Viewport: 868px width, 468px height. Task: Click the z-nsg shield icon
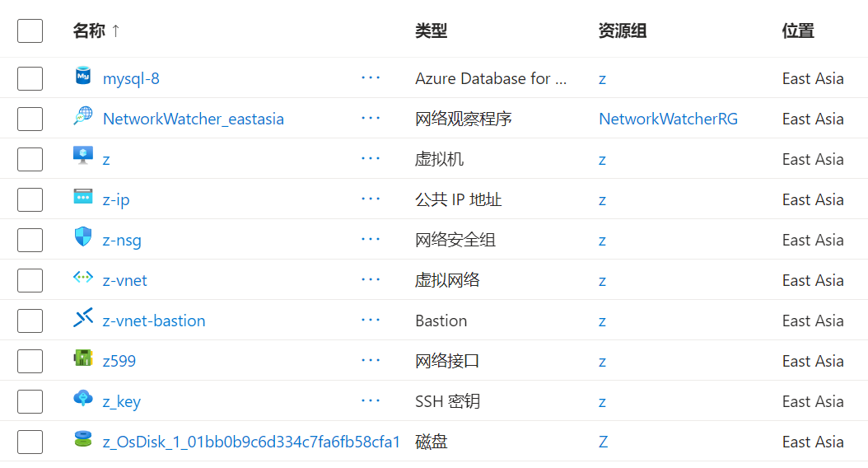(83, 237)
